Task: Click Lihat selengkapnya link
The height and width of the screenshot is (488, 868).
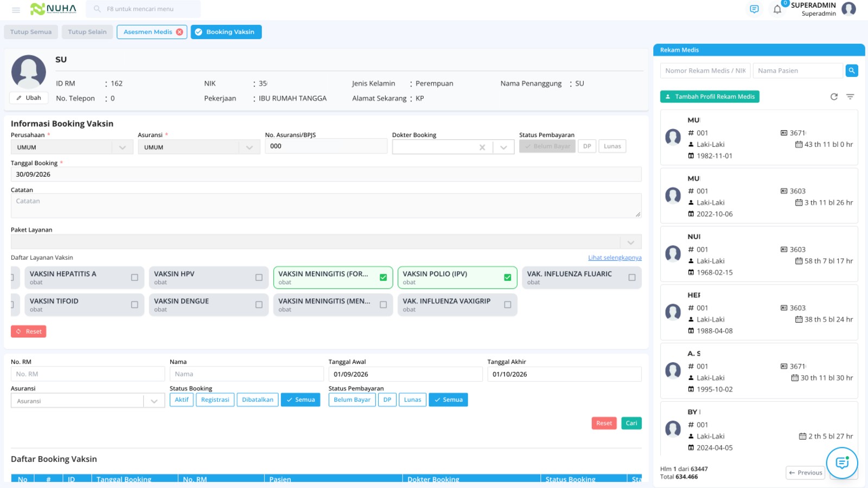Action: click(x=615, y=258)
